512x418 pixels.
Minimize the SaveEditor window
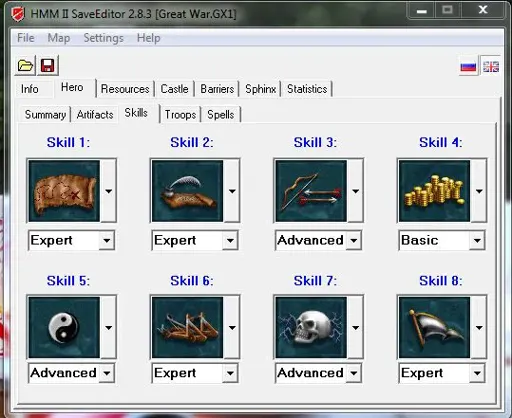(421, 11)
